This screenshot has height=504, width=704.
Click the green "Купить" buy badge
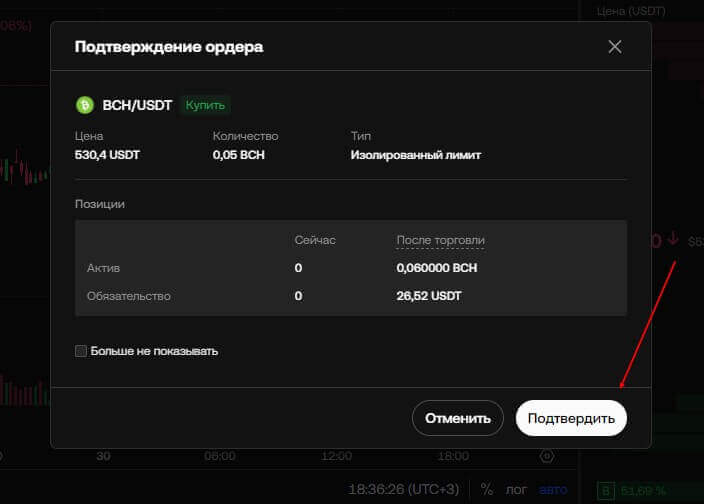[x=206, y=105]
